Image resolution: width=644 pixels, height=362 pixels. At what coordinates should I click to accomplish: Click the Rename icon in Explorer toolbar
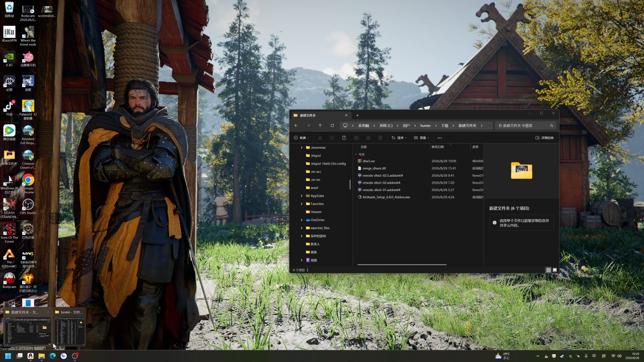pyautogui.click(x=356, y=138)
